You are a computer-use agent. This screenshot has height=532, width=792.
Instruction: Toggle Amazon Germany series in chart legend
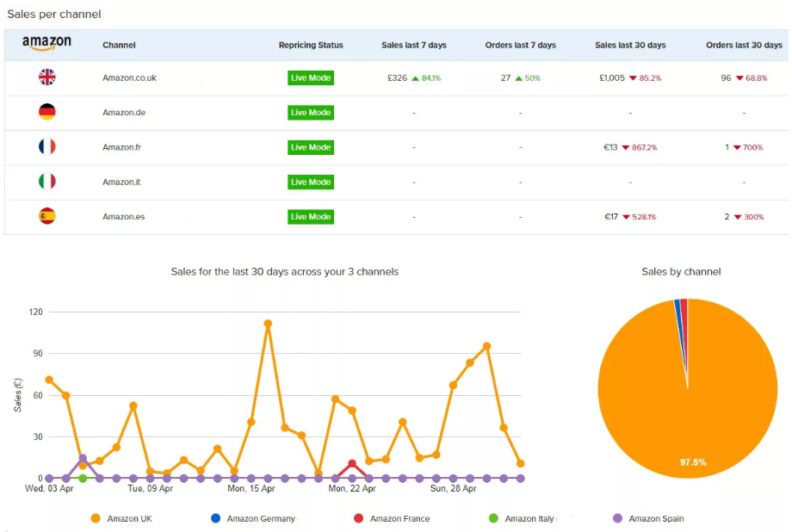coord(253,518)
